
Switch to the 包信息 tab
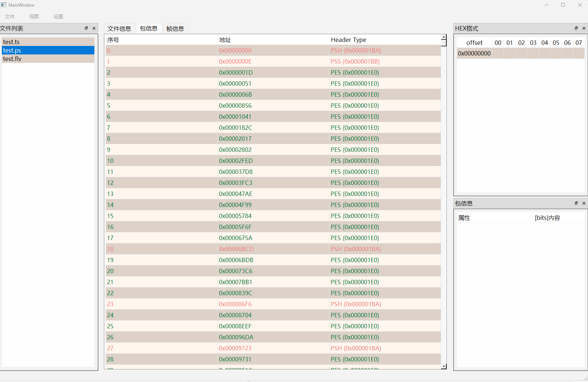149,28
